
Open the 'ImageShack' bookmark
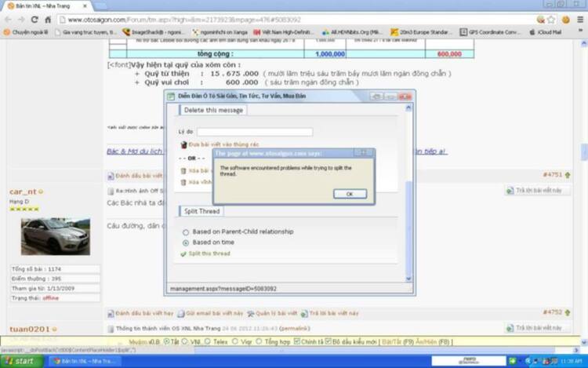pyautogui.click(x=153, y=32)
